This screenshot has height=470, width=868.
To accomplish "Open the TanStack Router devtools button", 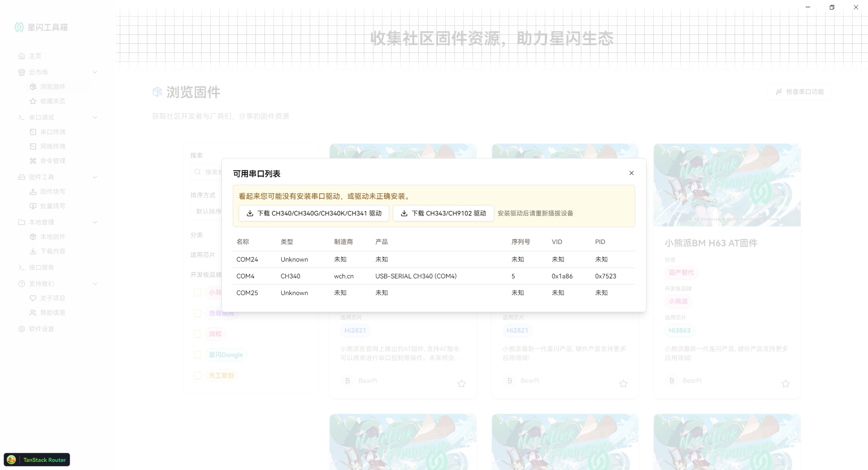I will click(37, 460).
